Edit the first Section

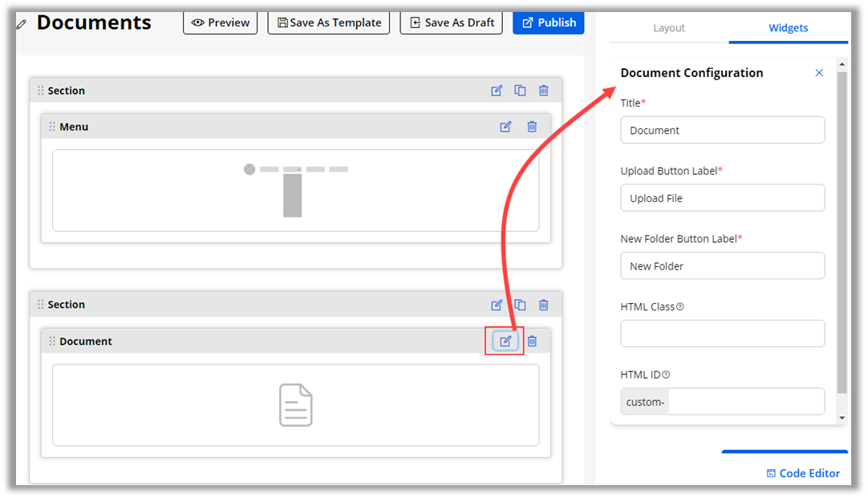coord(497,91)
